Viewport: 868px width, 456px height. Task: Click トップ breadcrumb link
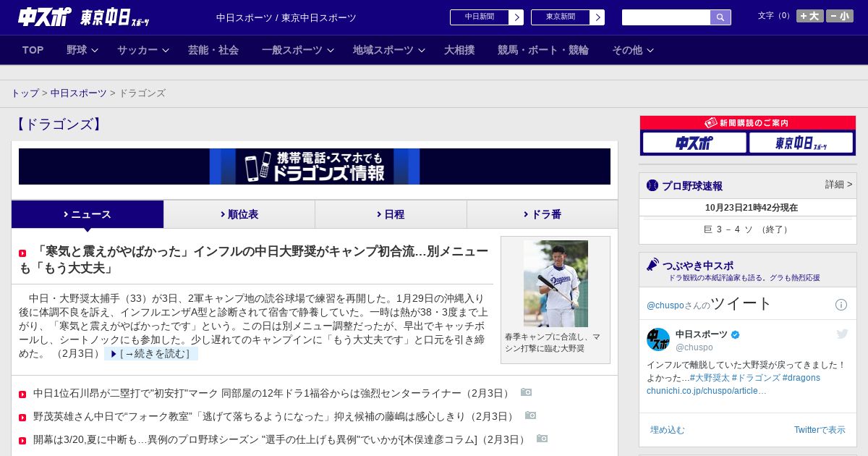(x=25, y=93)
